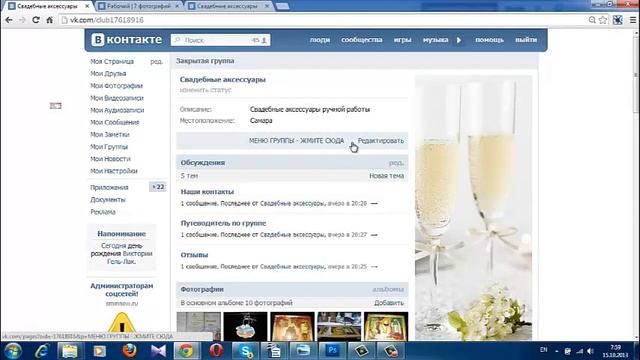Open 'Мои Группы' in sidebar

(109, 147)
